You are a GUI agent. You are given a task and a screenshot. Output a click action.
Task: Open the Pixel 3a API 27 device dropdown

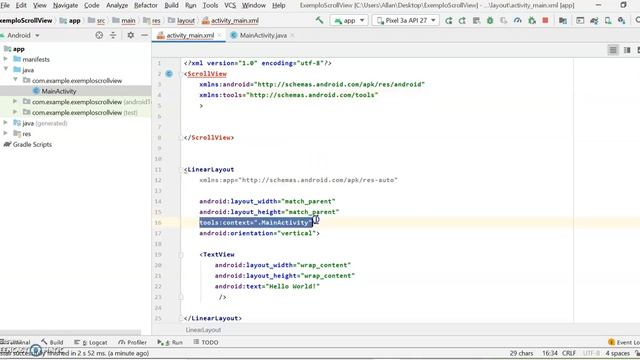pos(406,20)
